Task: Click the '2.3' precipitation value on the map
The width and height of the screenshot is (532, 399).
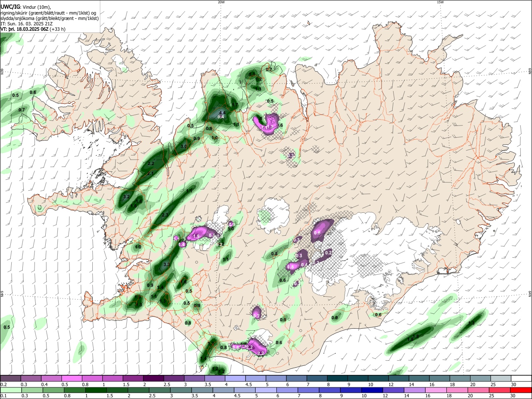Action: [x=165, y=215]
